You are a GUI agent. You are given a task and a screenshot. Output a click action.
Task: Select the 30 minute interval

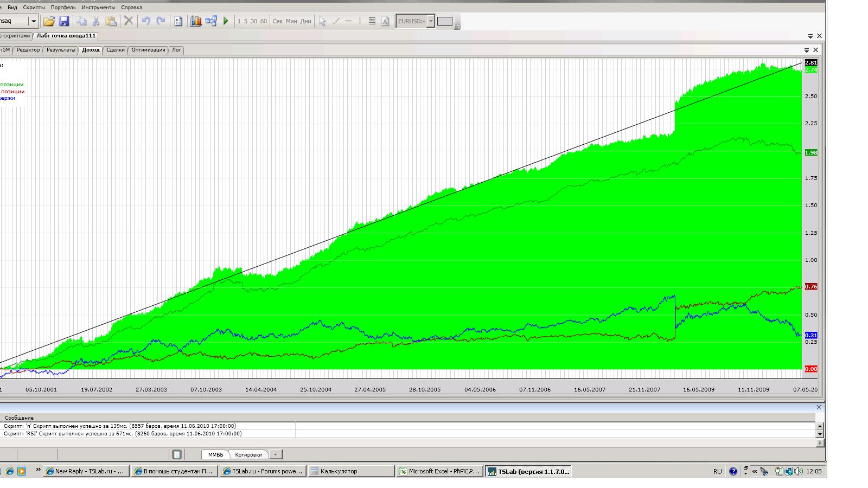pyautogui.click(x=253, y=21)
